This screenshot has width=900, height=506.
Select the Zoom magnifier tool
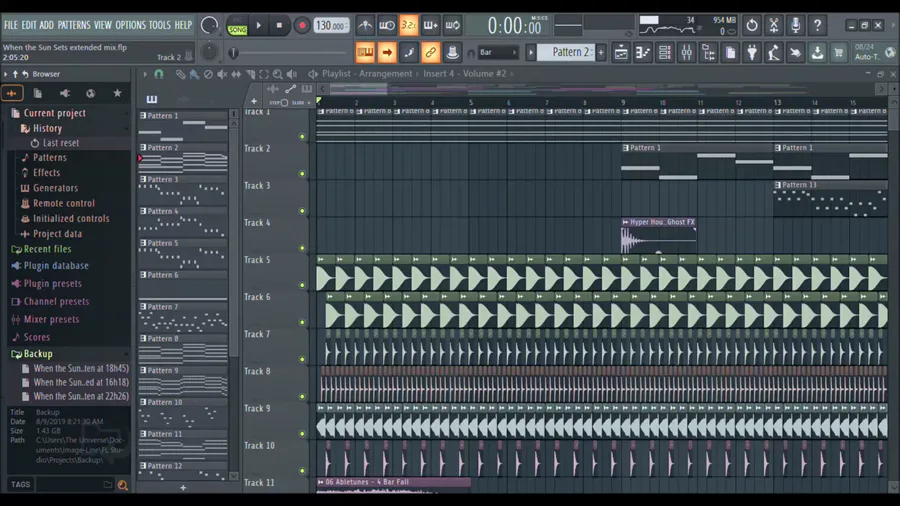(x=278, y=74)
